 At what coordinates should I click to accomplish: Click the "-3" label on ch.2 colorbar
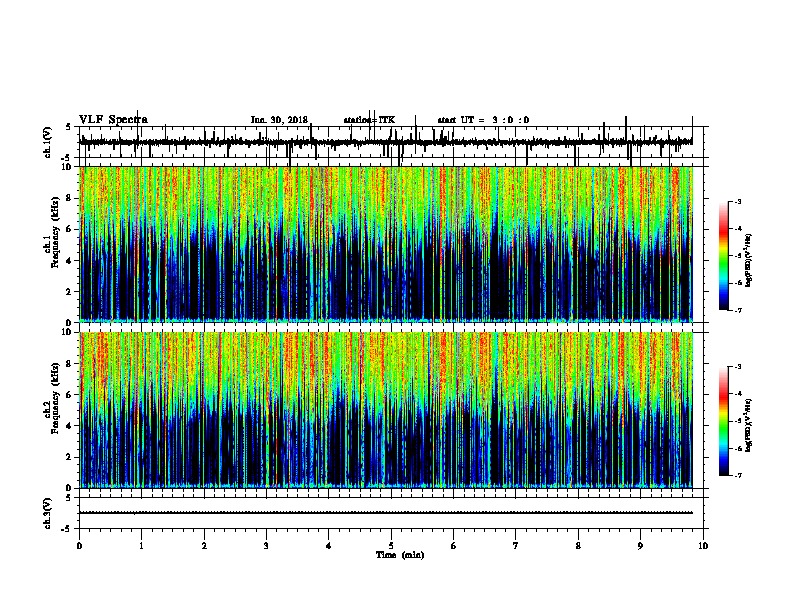[738, 367]
